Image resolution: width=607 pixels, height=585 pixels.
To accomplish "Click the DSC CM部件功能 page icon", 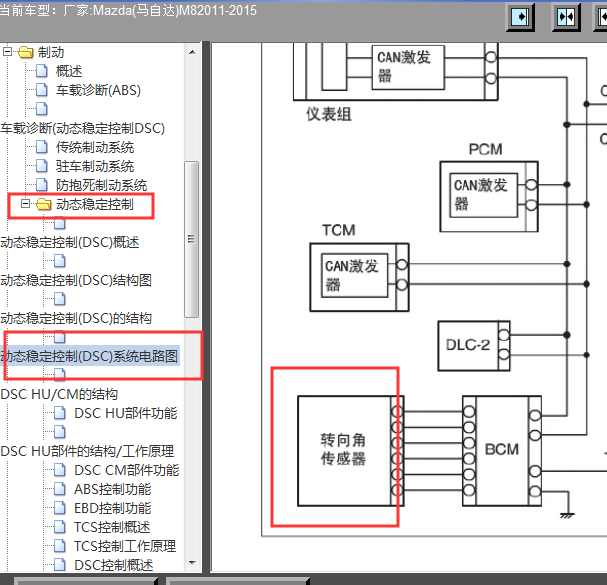I will 60,470.
